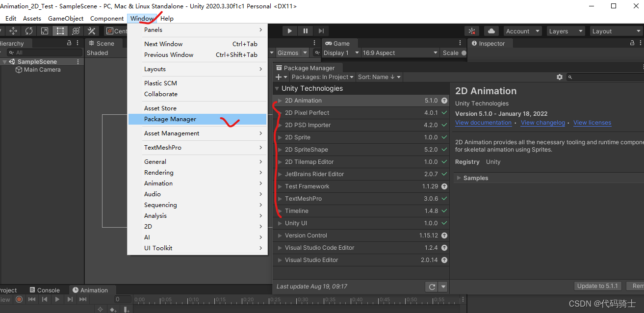
Task: Select the Transform tool
Action: click(76, 31)
